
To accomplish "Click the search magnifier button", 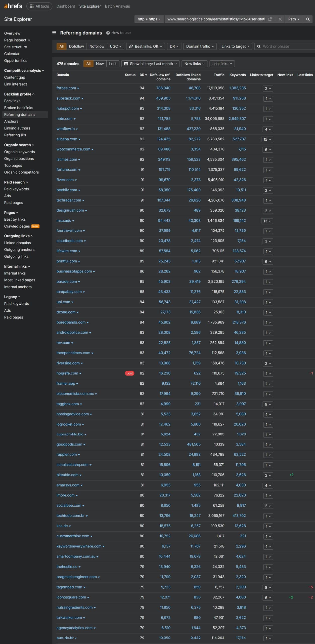I will click(x=308, y=19).
